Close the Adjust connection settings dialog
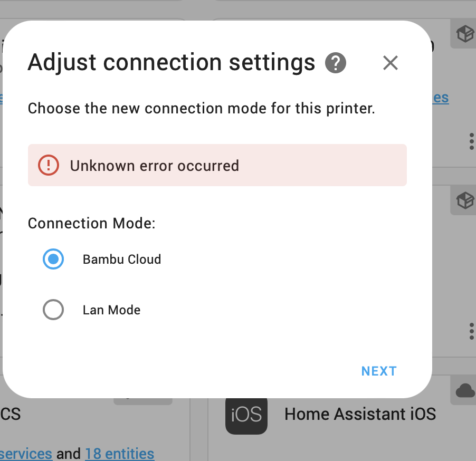Image resolution: width=476 pixels, height=461 pixels. (390, 63)
